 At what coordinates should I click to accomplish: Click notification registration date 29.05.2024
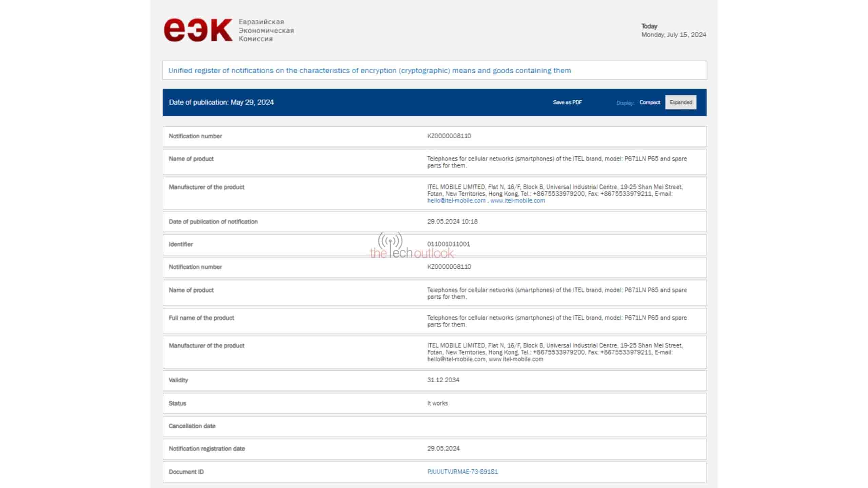(x=443, y=448)
